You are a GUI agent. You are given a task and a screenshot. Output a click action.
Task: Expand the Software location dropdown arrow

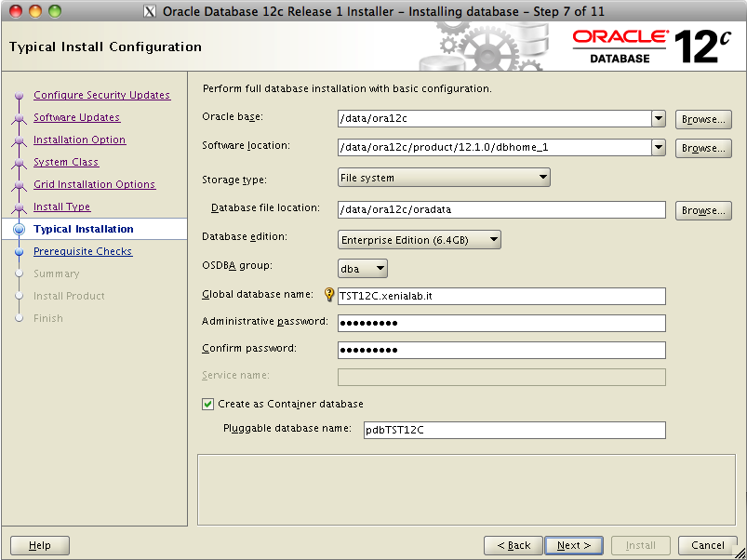659,148
